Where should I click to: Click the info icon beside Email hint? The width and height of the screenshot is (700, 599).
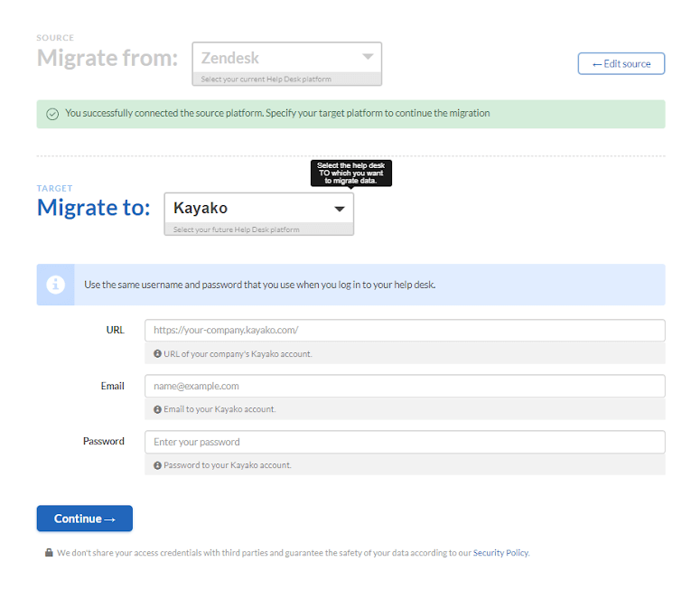pyautogui.click(x=157, y=409)
